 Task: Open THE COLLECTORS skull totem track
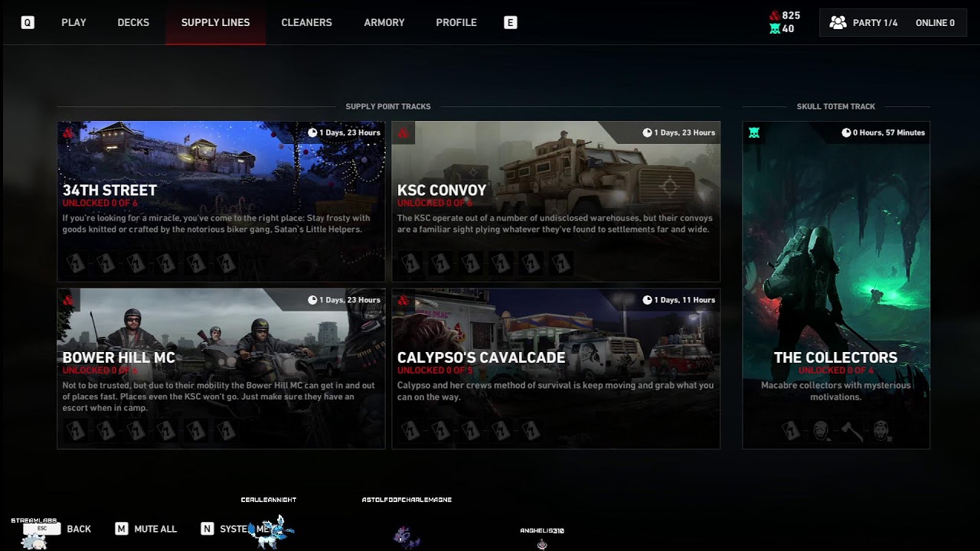coord(836,285)
